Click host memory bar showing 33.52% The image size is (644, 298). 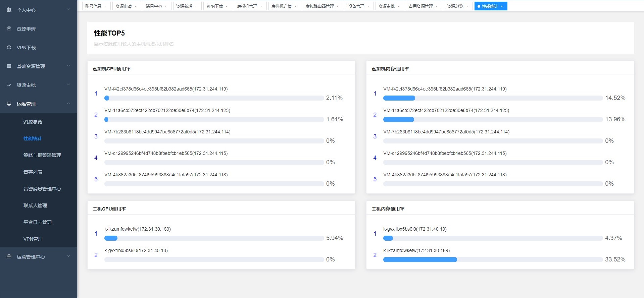coord(493,260)
